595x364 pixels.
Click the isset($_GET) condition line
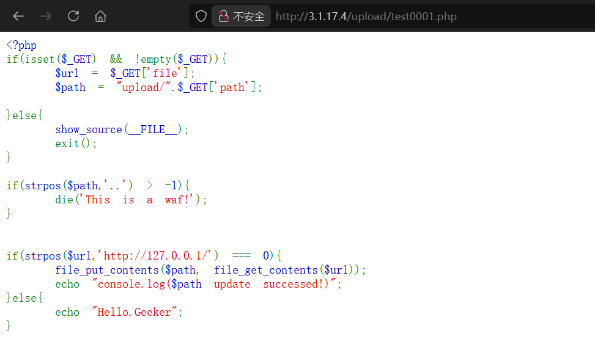coord(116,59)
